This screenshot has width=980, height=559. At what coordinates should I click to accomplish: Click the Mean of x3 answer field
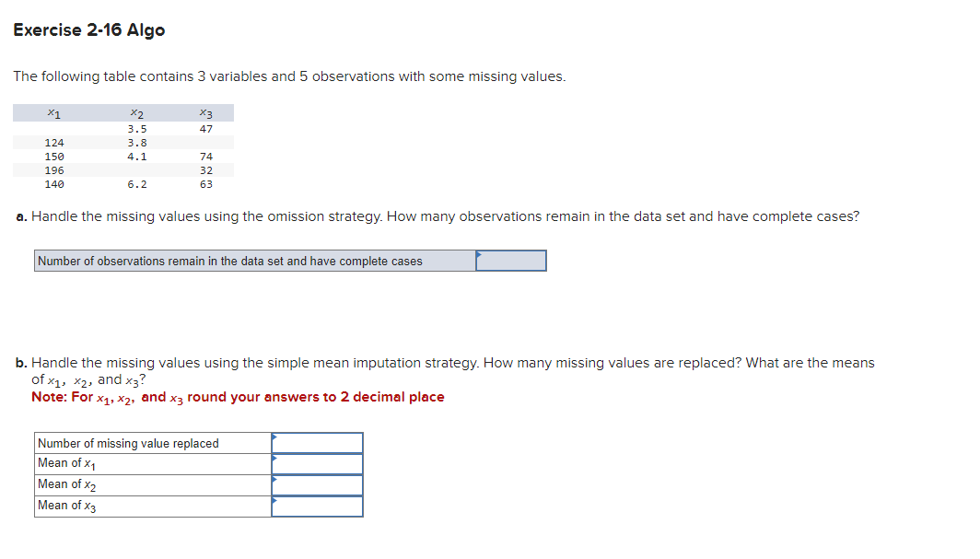click(317, 506)
